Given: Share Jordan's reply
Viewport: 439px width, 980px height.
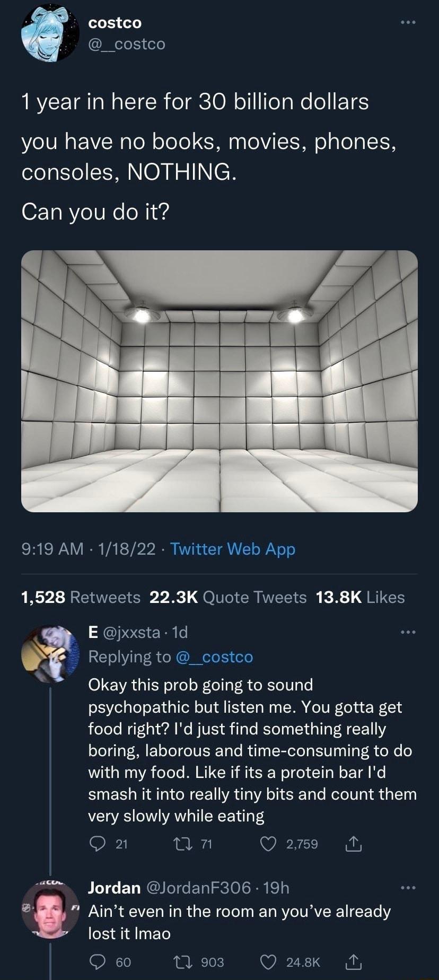Looking at the screenshot, I should (354, 962).
